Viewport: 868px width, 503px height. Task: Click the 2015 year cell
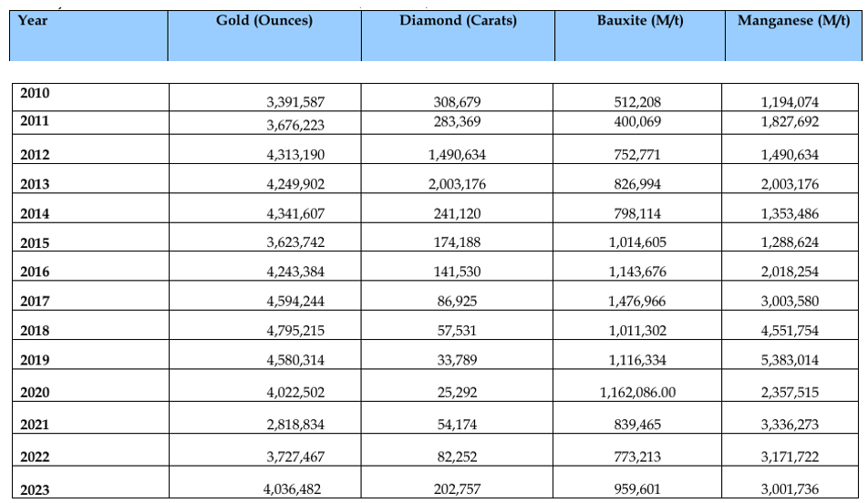35,242
